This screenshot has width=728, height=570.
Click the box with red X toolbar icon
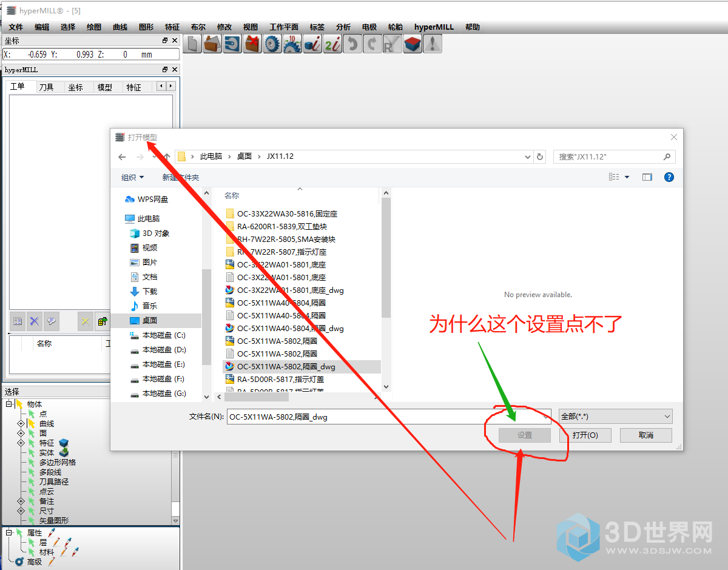(252, 44)
